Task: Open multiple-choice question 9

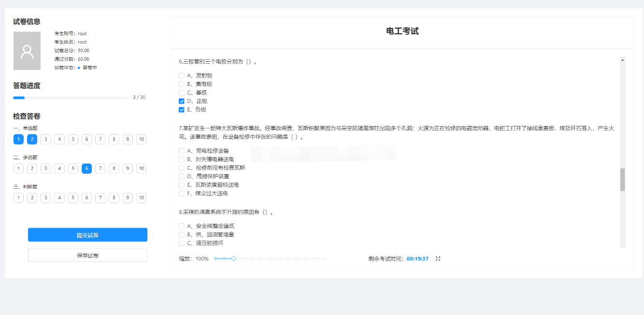Action: pos(128,168)
